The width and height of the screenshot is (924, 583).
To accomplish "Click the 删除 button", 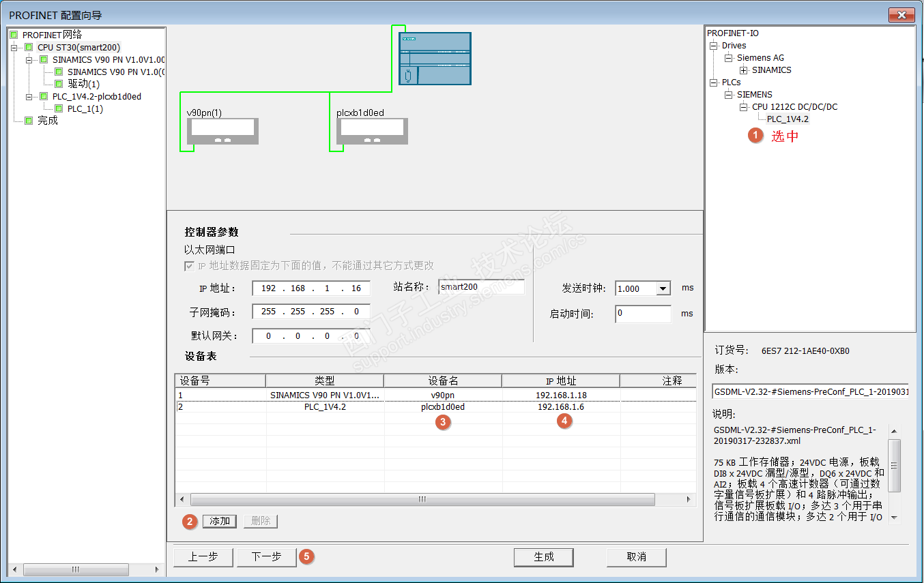I will (x=261, y=521).
